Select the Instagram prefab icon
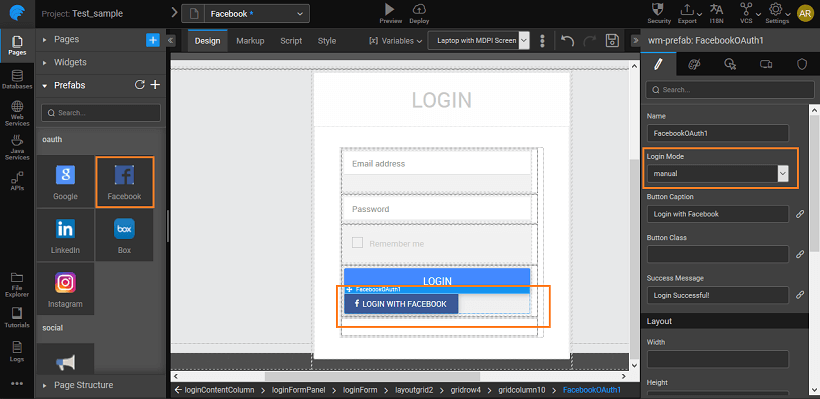The height and width of the screenshot is (399, 820). 65,283
